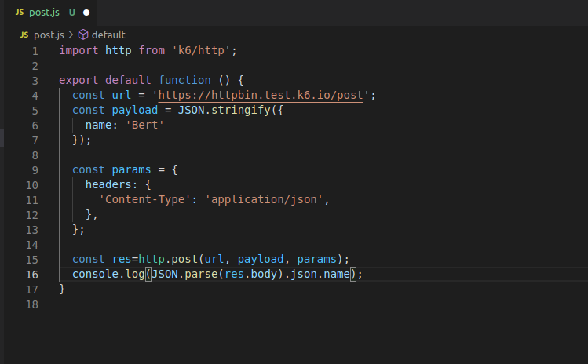Click line number 16 in the gutter
This screenshot has height=364, width=588.
tap(32, 275)
